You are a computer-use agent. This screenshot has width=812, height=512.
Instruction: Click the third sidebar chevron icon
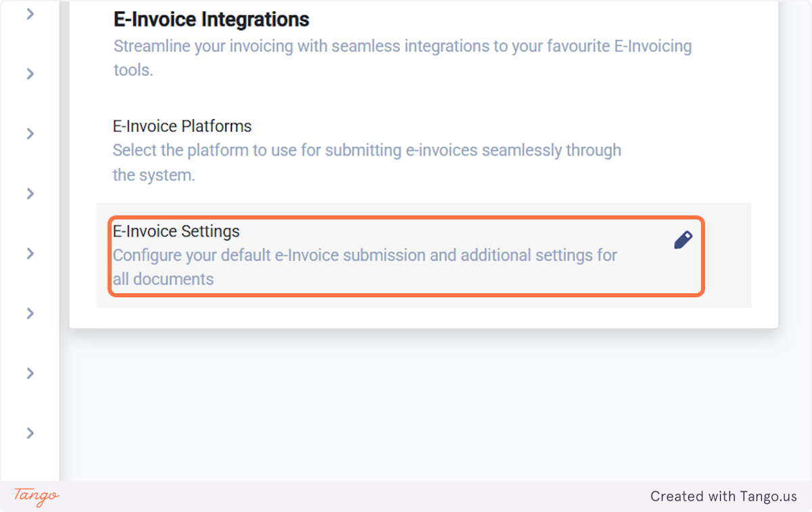click(30, 133)
